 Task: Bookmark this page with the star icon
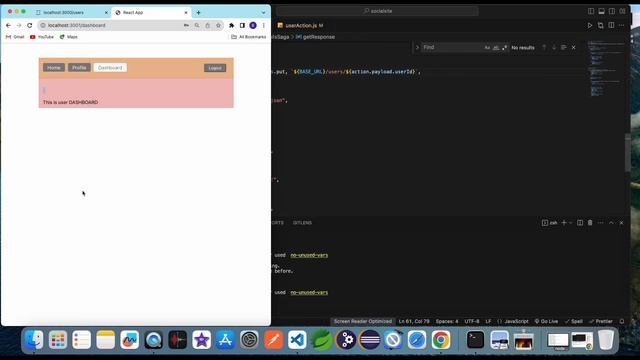(218, 25)
